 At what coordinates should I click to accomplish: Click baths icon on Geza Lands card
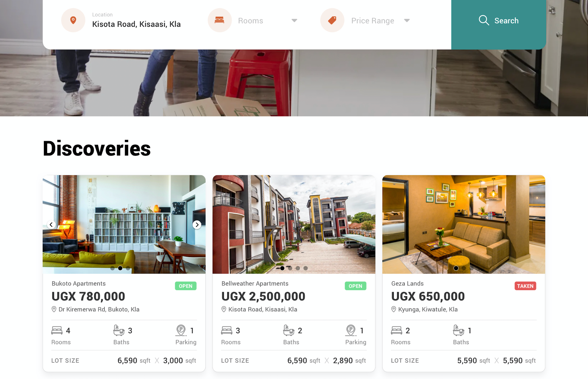[458, 330]
